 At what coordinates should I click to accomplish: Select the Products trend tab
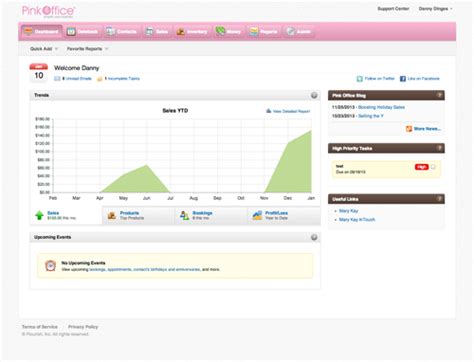pos(138,215)
